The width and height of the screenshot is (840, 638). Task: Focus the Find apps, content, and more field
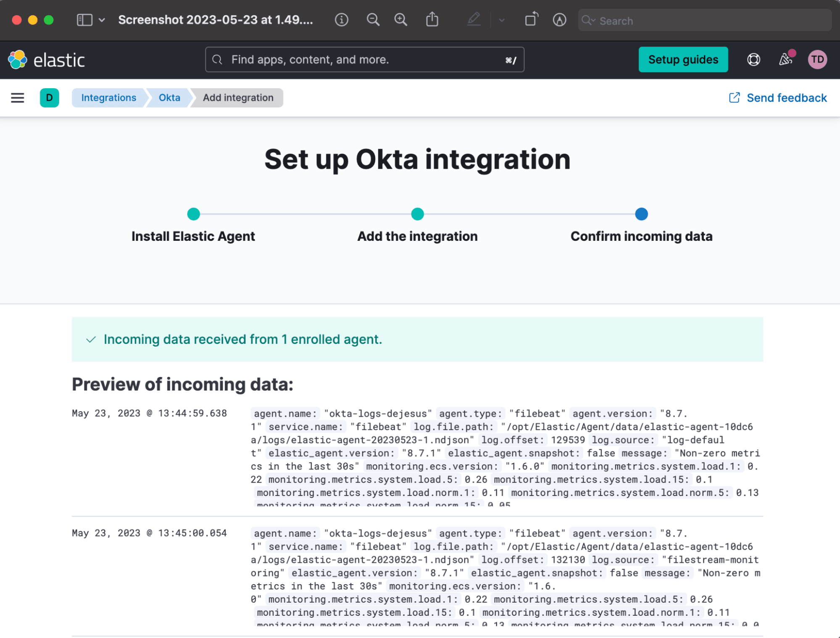click(x=364, y=60)
